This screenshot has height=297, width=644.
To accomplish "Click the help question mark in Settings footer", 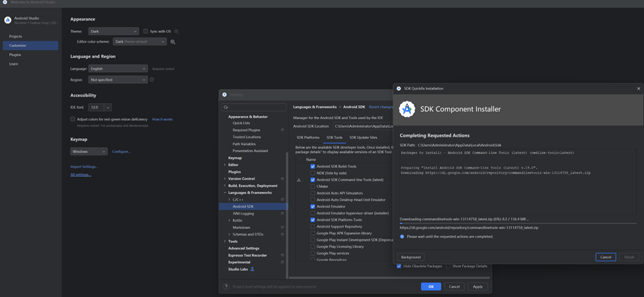I will (x=226, y=286).
